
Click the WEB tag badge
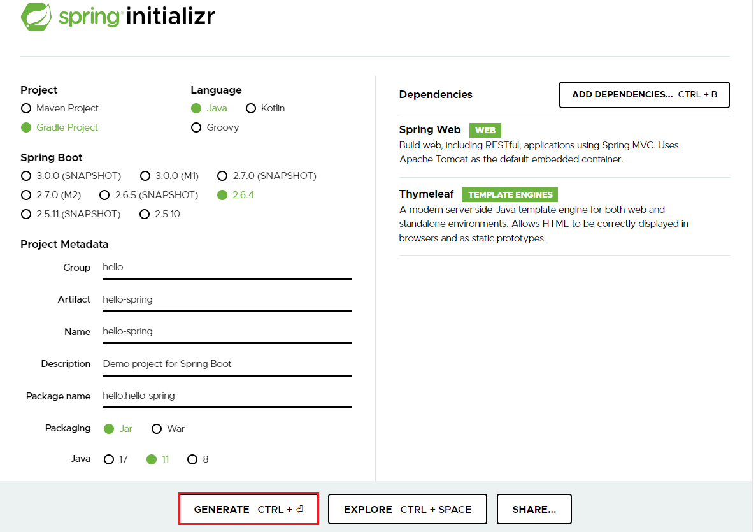[x=485, y=130]
